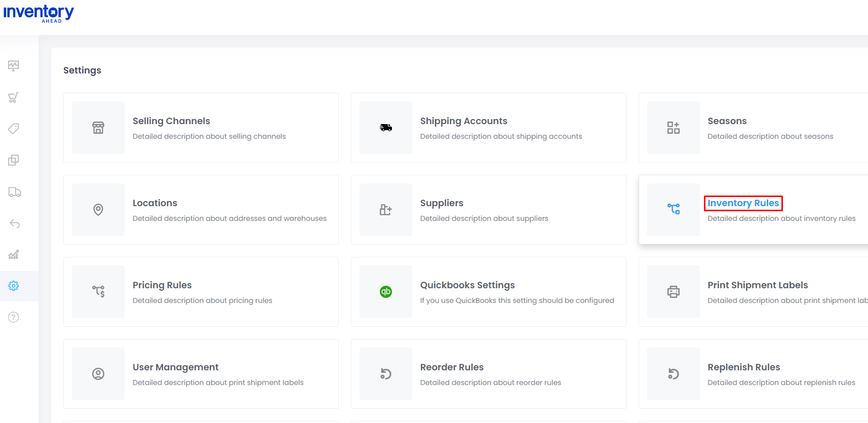This screenshot has height=423, width=868.
Task: Click the Inventory Ahead logo
Action: (38, 13)
